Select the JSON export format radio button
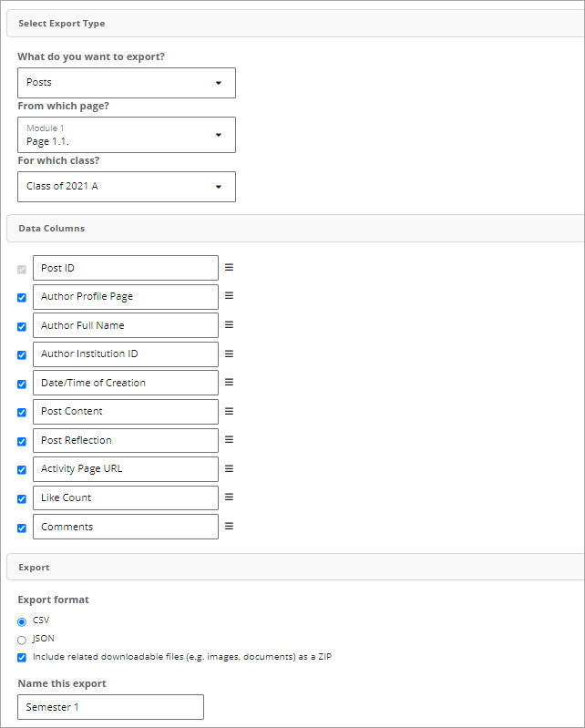 [x=22, y=641]
